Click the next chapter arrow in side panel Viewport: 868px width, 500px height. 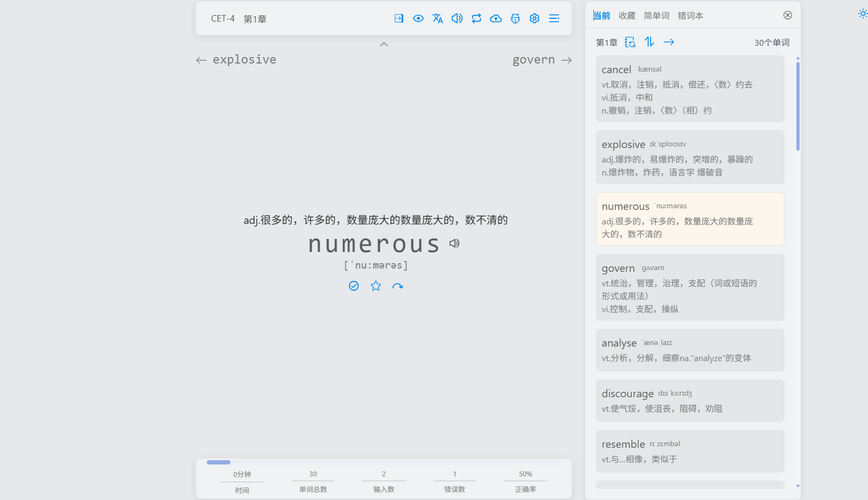tap(669, 42)
